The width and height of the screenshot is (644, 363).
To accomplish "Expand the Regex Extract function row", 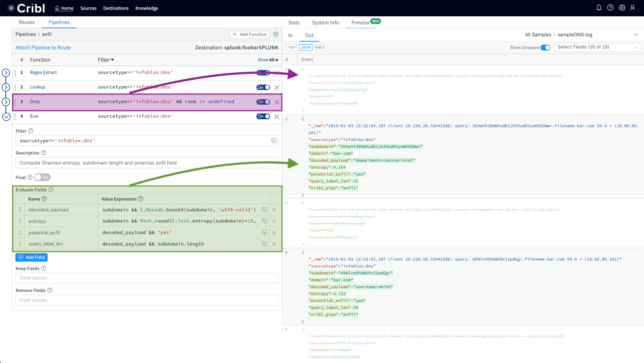I will click(6, 73).
